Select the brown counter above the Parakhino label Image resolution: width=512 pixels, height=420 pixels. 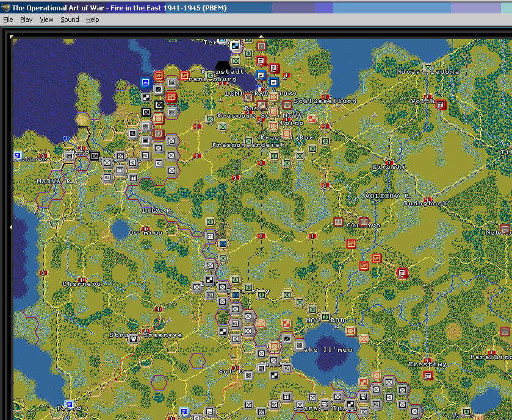[x=505, y=332]
